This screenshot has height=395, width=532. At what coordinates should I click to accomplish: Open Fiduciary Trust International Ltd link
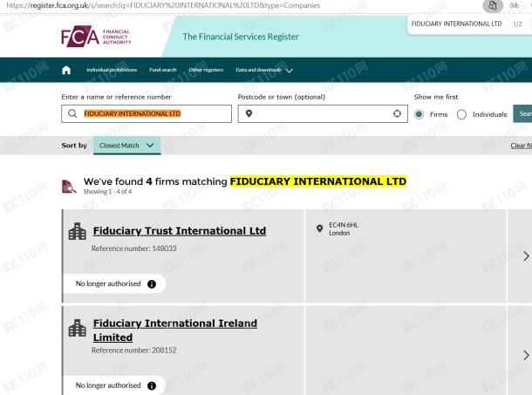tap(180, 231)
